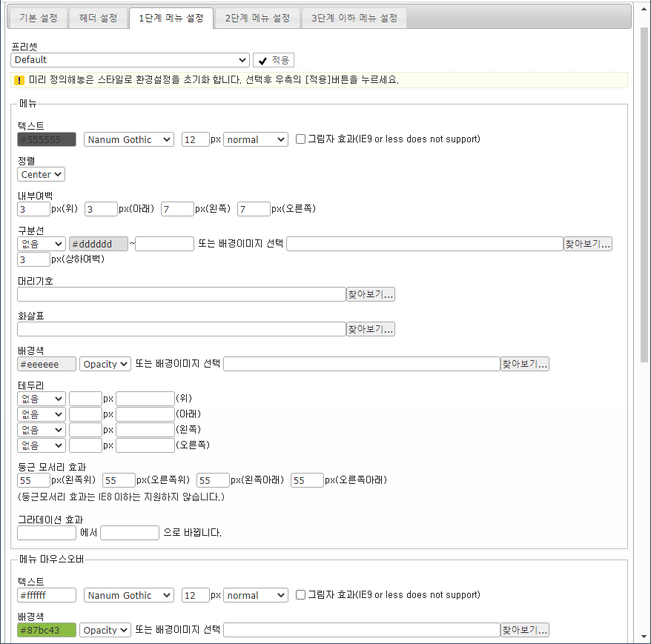Click the #555555 text color swatch
Image resolution: width=651 pixels, height=644 pixels.
(x=46, y=139)
